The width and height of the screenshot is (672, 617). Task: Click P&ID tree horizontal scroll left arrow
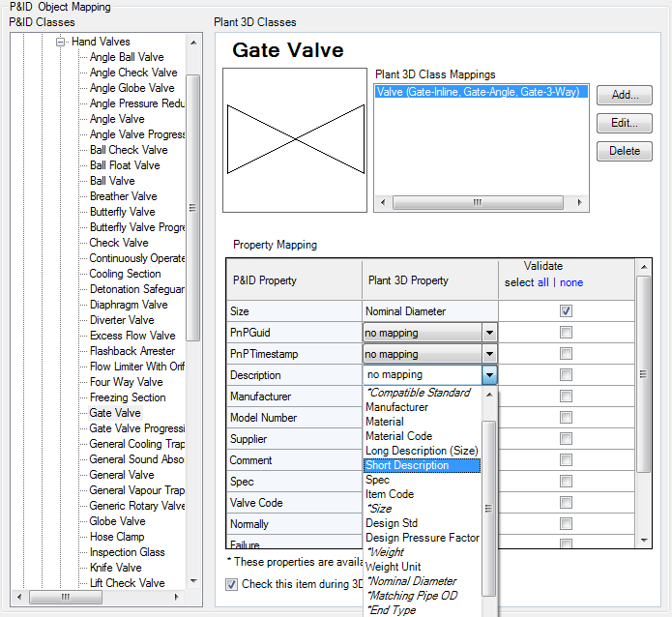tap(19, 597)
